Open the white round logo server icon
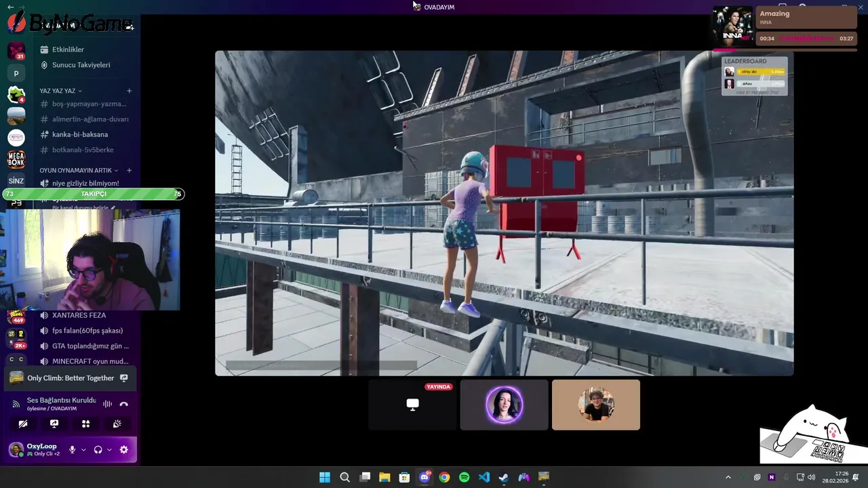This screenshot has width=868, height=488. [x=16, y=138]
